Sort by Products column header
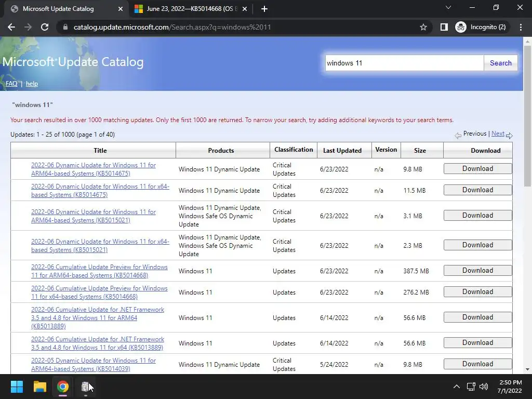 click(x=221, y=150)
